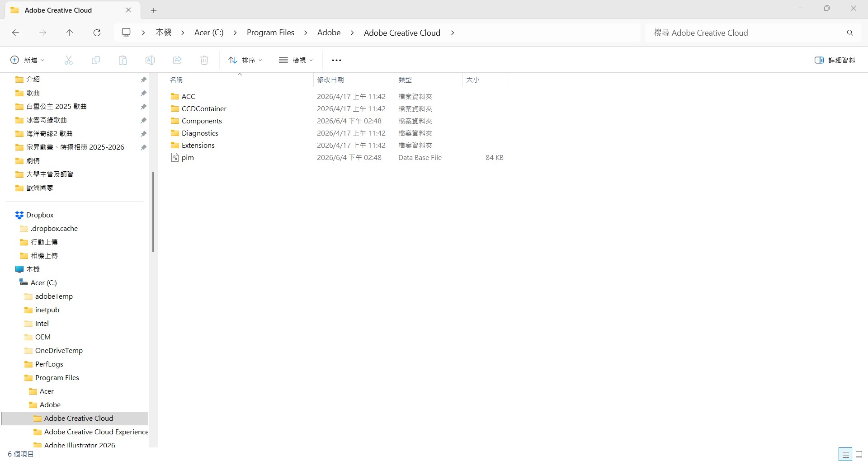Expand chevron after Acer (C:) in address bar

(x=235, y=33)
